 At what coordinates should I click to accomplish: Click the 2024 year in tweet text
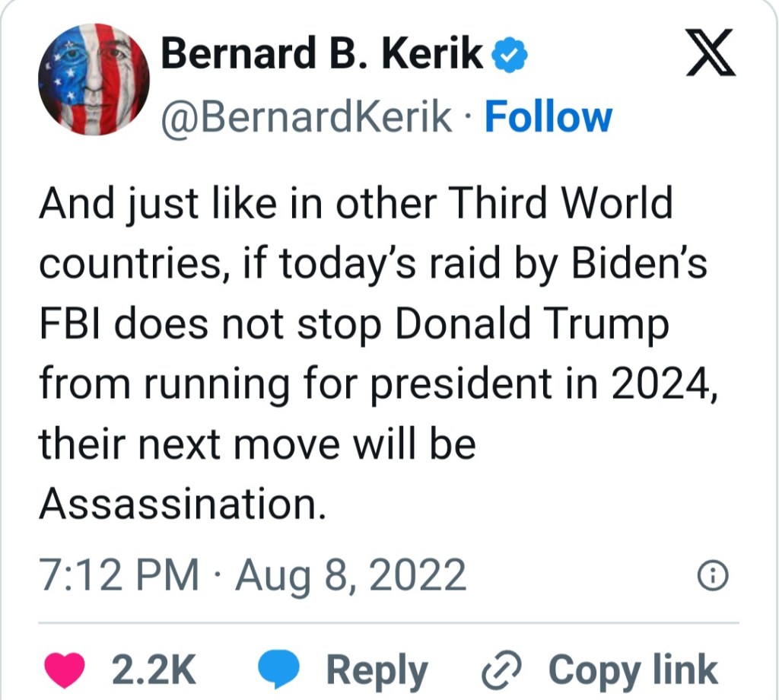tap(651, 384)
